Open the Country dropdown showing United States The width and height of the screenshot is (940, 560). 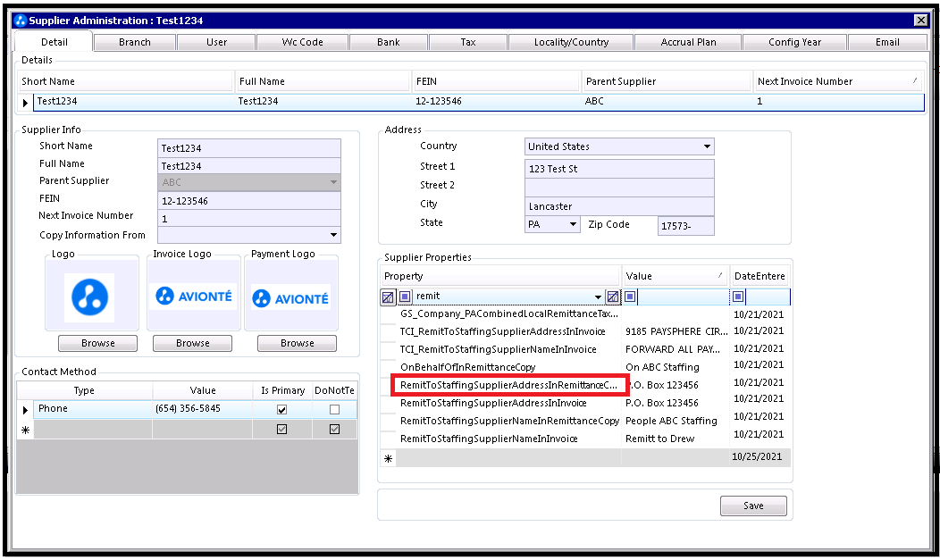707,146
